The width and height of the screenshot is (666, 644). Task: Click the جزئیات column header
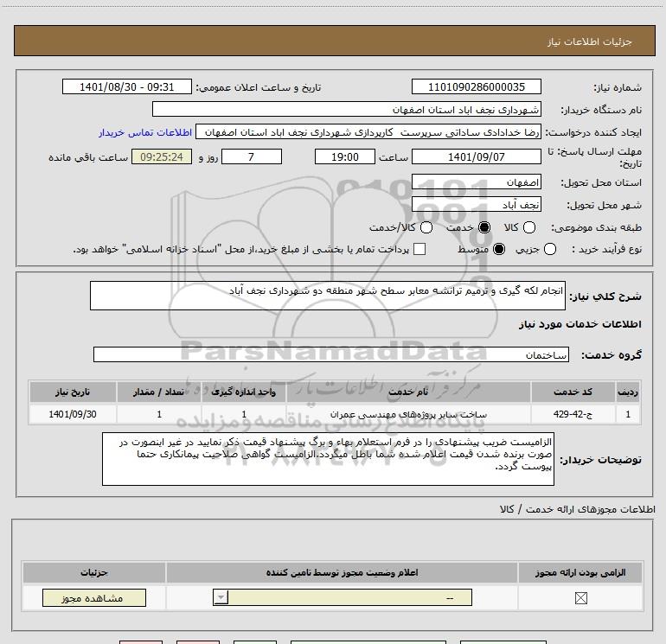click(94, 572)
